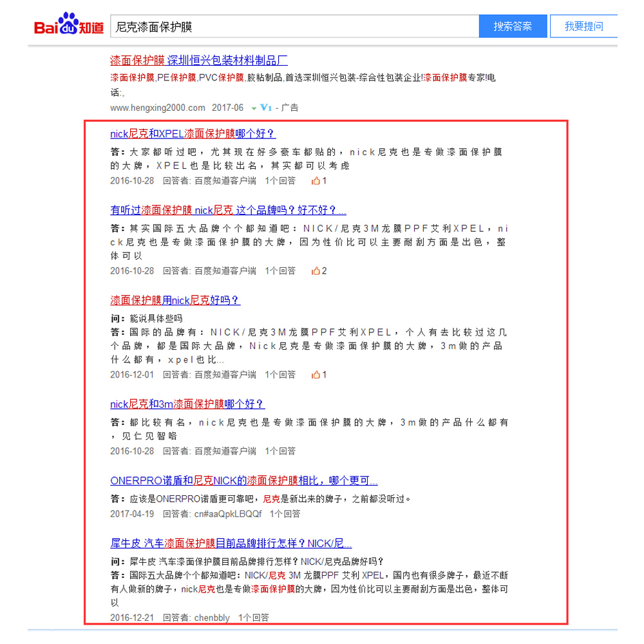Click the 我要提问 button
The height and width of the screenshot is (644, 644).
(583, 26)
